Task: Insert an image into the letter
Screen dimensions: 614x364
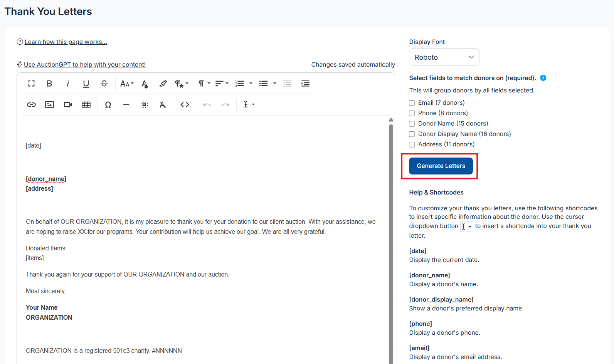Action: [49, 105]
